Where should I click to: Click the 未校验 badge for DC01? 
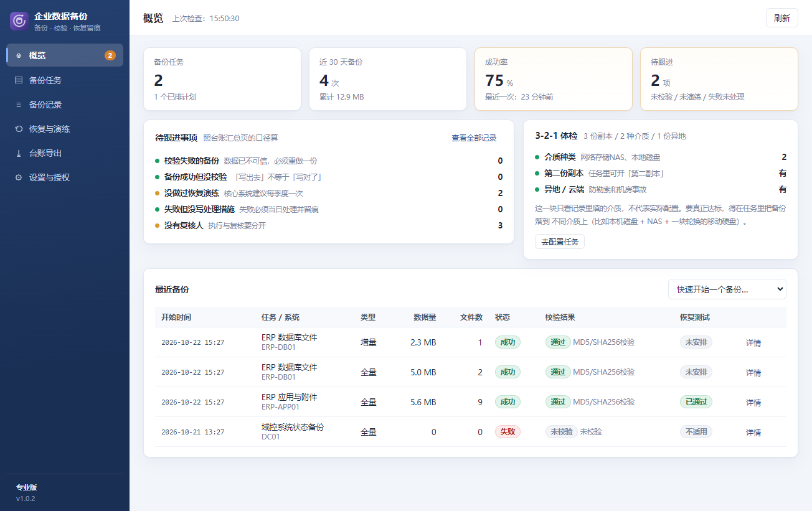561,432
